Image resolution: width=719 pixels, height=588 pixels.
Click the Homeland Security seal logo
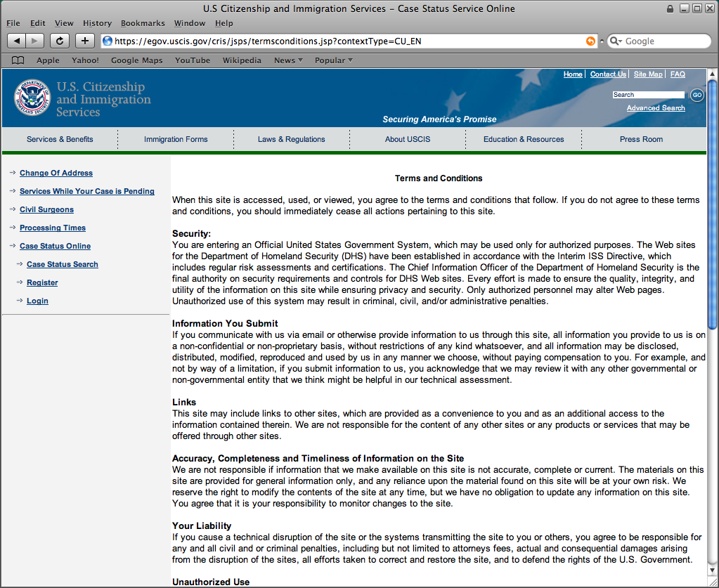32,98
